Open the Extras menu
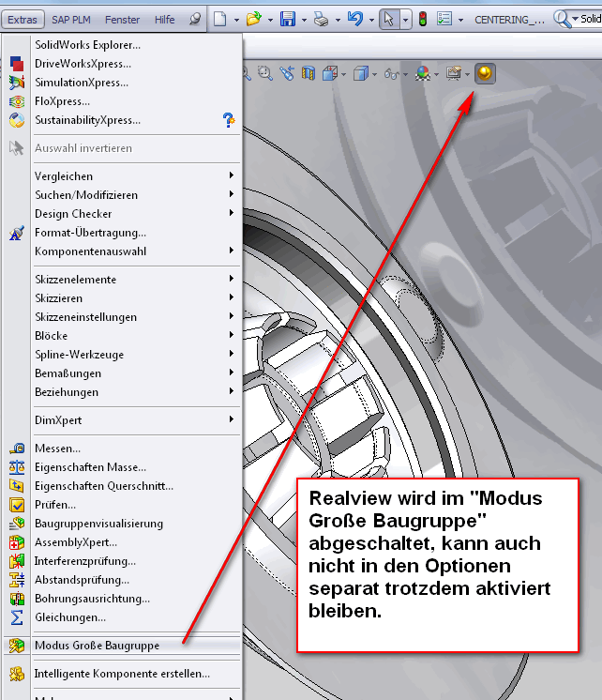The height and width of the screenshot is (700, 602). tap(23, 20)
